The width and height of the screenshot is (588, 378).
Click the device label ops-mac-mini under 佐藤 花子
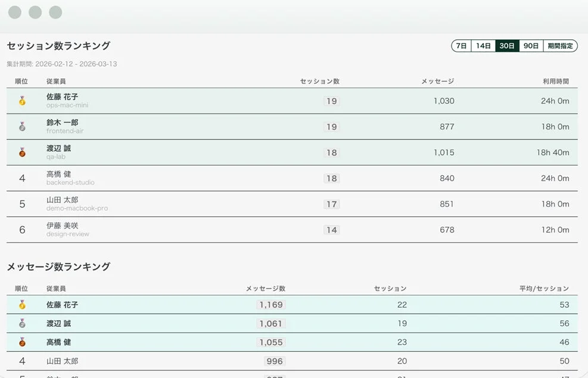67,104
